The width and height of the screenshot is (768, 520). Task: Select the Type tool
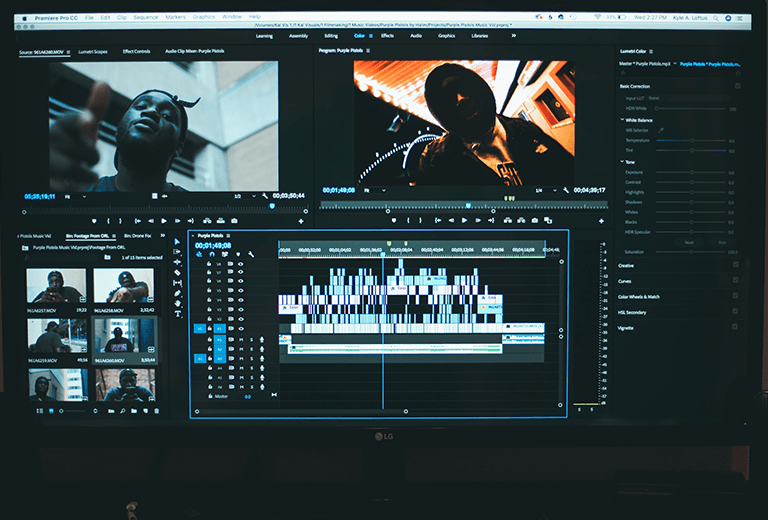coord(177,313)
